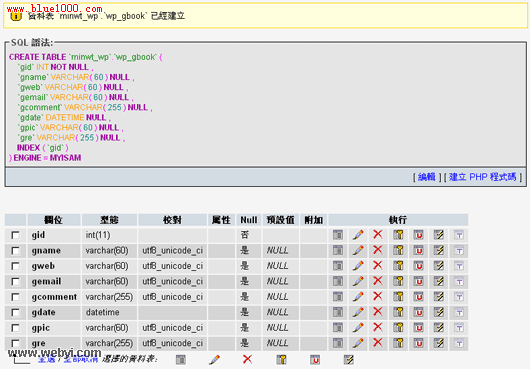Click the unique icon in gweb row
Viewport: 530px width, 369px height.
(x=418, y=266)
